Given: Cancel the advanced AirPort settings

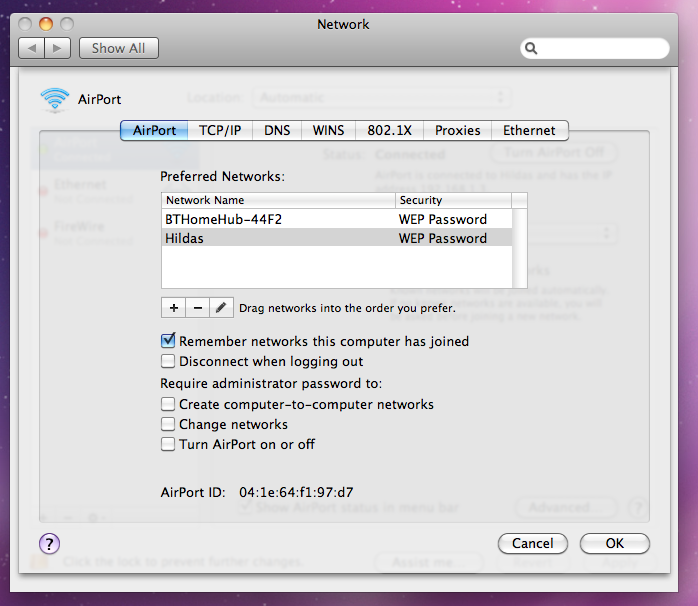Looking at the screenshot, I should click(x=533, y=544).
